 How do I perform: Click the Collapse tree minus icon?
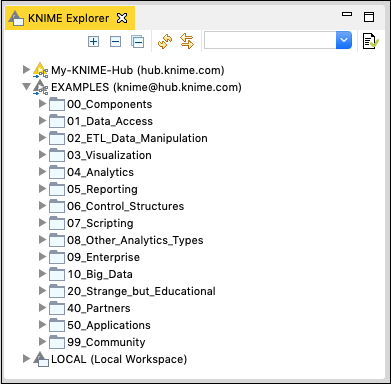coord(115,42)
